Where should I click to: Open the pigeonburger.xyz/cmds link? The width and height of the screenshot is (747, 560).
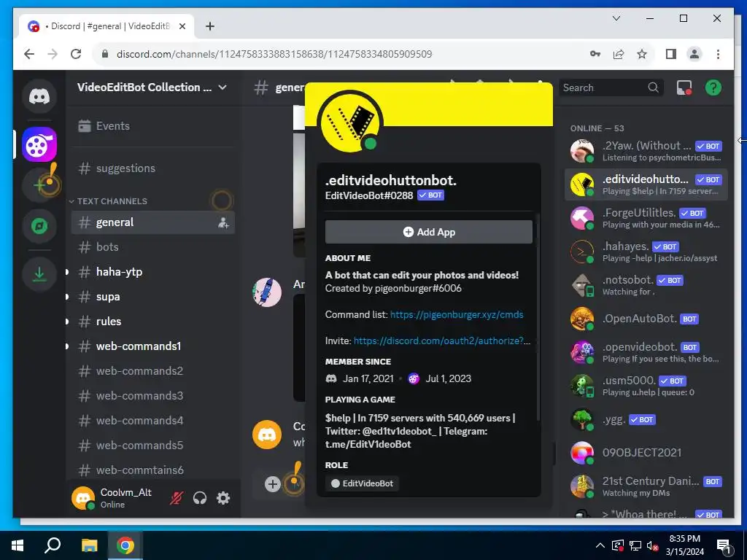coord(457,315)
